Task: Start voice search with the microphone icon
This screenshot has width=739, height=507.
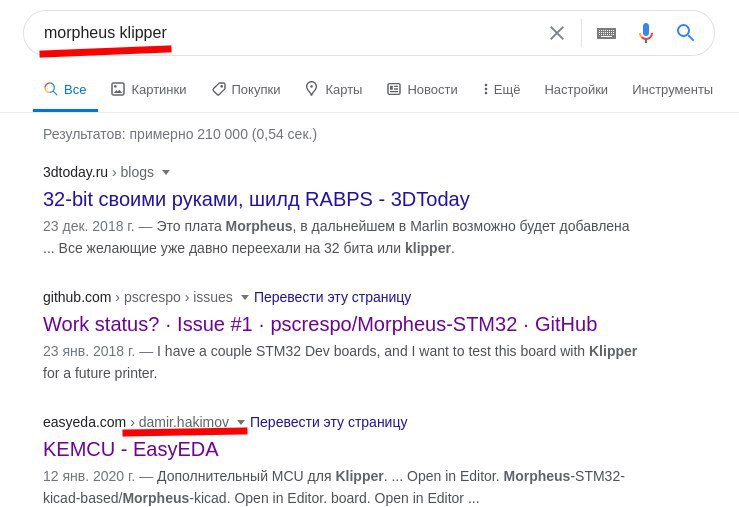Action: [x=646, y=33]
